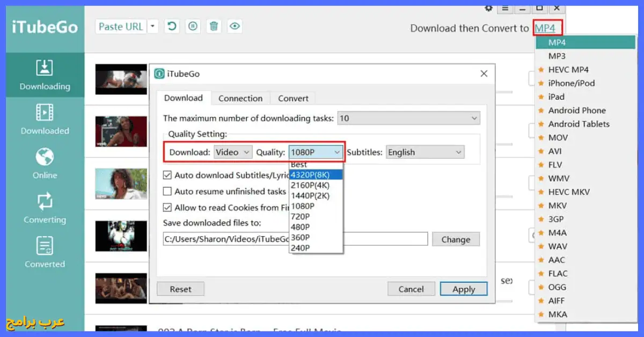Choose MP4 in the format list
Image resolution: width=644 pixels, height=337 pixels.
pos(585,42)
